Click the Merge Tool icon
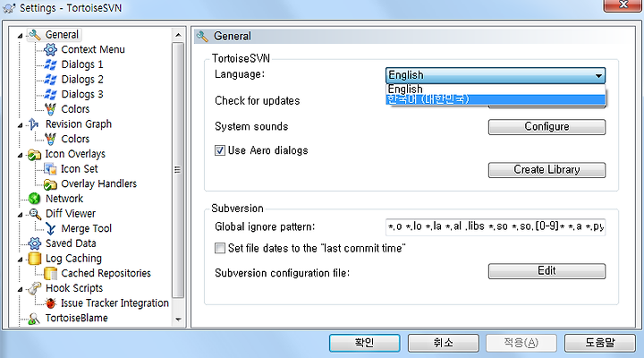644x358 pixels. (x=50, y=228)
